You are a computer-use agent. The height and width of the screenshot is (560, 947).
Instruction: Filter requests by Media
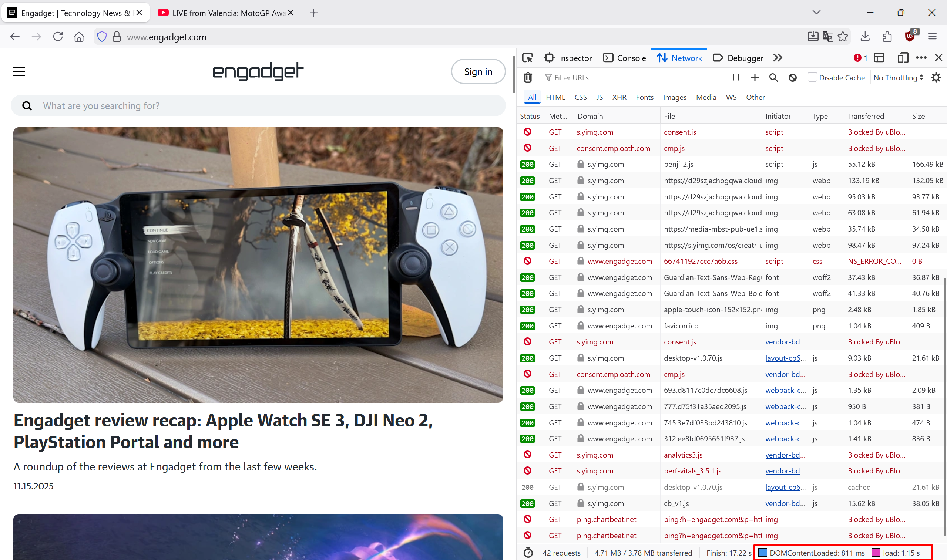(706, 97)
